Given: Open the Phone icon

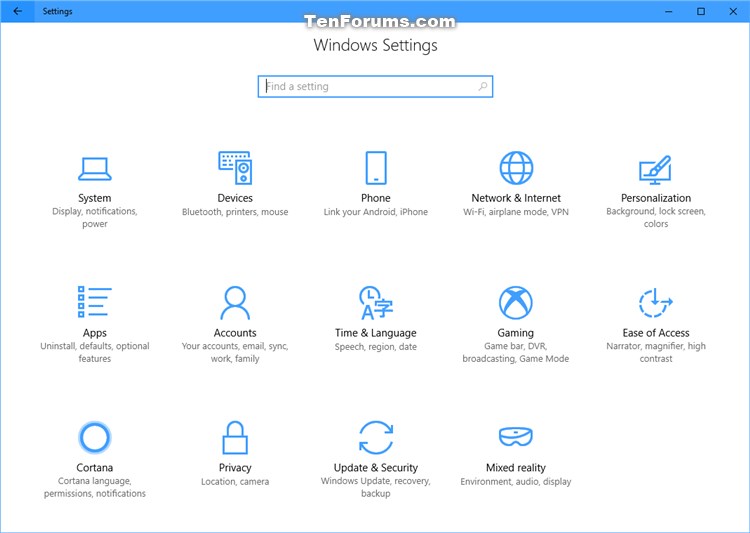Looking at the screenshot, I should click(x=375, y=167).
